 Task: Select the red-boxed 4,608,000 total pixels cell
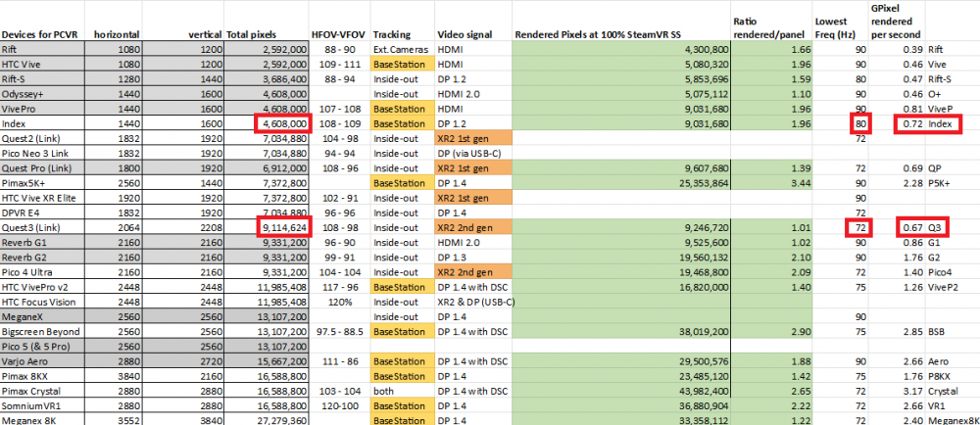pos(284,123)
